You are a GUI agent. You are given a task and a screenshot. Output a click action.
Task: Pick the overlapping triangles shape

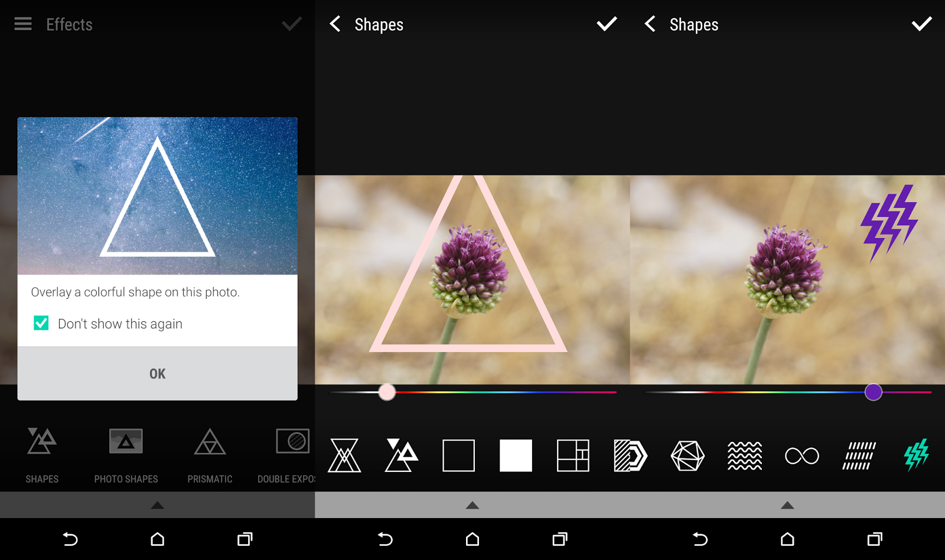402,455
